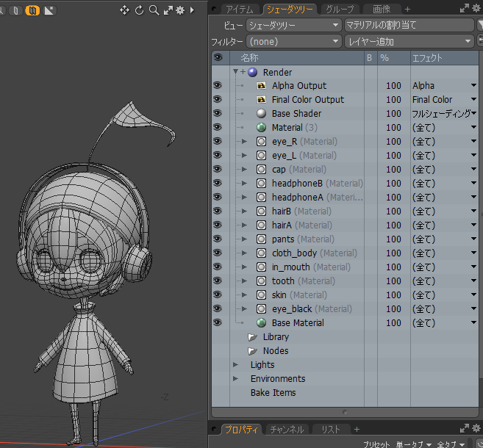Hide the hairA material layer

point(218,225)
